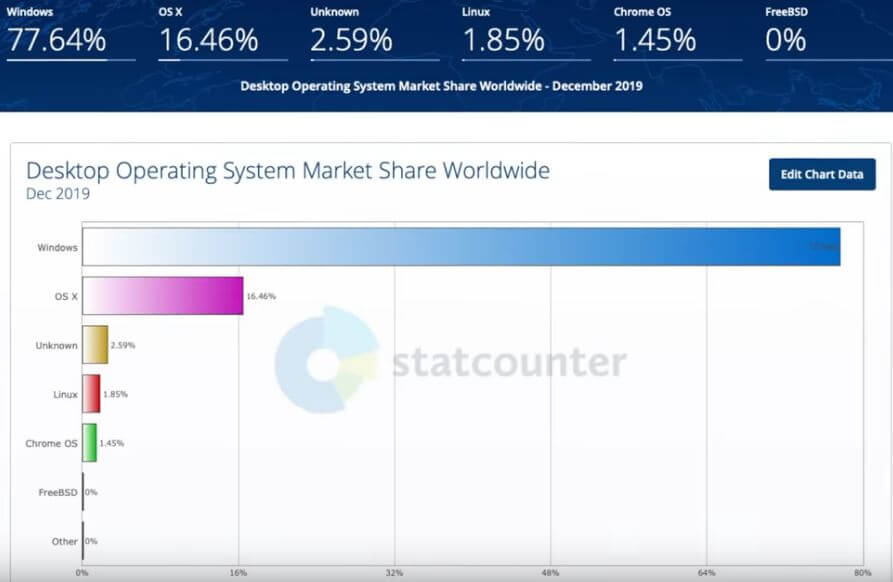Click the Dec 2019 chart subtitle
This screenshot has height=582, width=893.
57,194
